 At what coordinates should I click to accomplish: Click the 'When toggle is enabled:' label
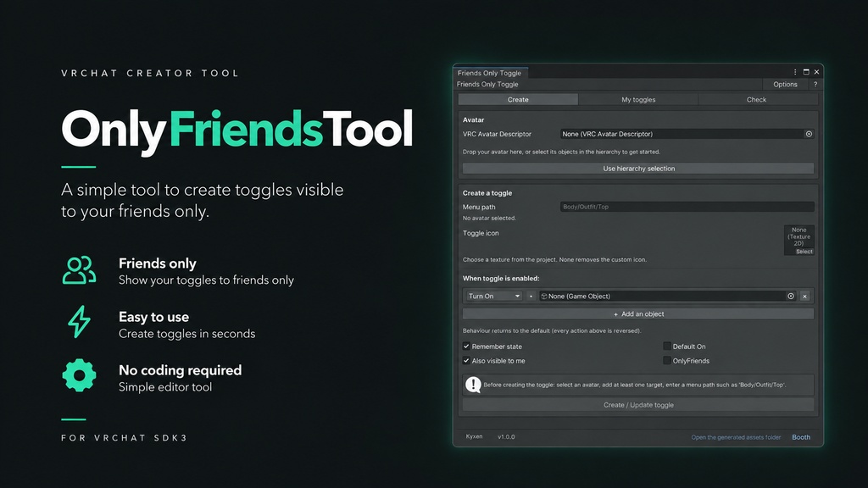(501, 278)
